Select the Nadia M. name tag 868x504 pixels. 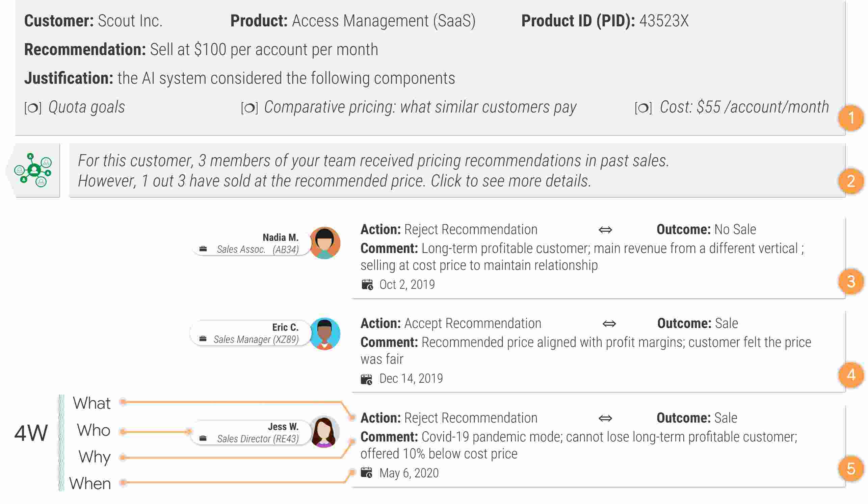coord(252,243)
